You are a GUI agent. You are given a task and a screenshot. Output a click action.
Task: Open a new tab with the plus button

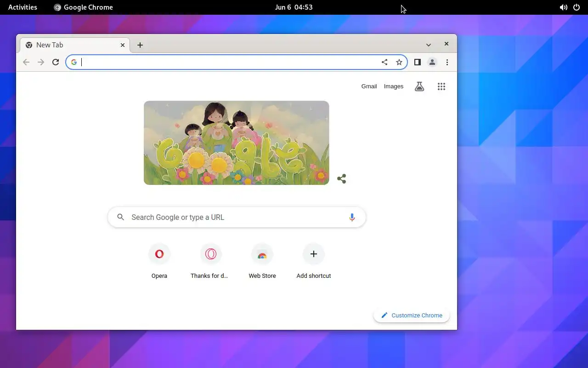pos(140,45)
